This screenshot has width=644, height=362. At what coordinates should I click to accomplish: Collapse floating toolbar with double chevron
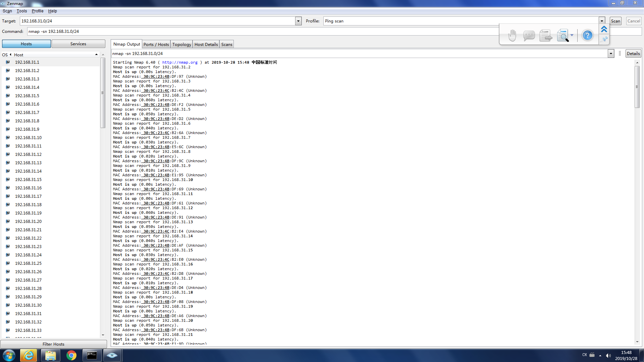click(604, 29)
